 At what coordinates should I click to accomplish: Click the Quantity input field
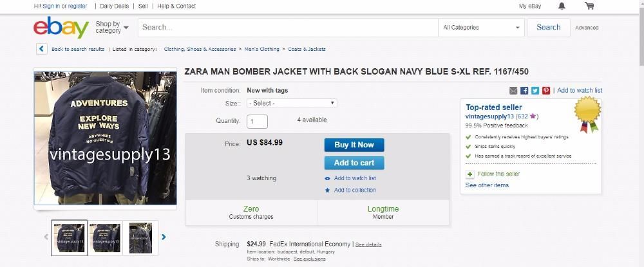(x=257, y=121)
